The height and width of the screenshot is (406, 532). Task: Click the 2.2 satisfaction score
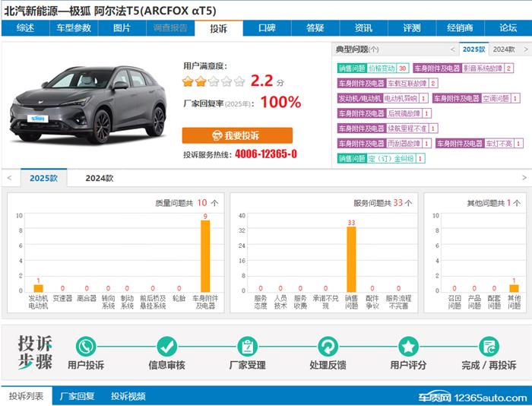(x=261, y=81)
